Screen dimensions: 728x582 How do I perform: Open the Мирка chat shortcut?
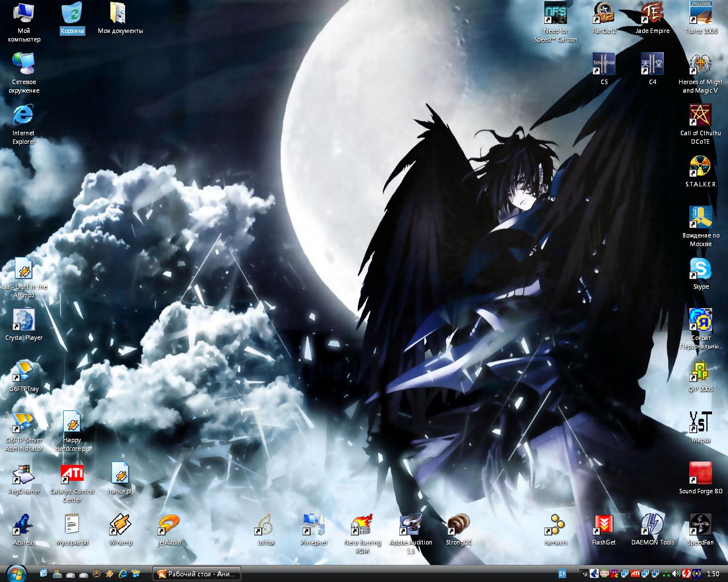point(701,428)
